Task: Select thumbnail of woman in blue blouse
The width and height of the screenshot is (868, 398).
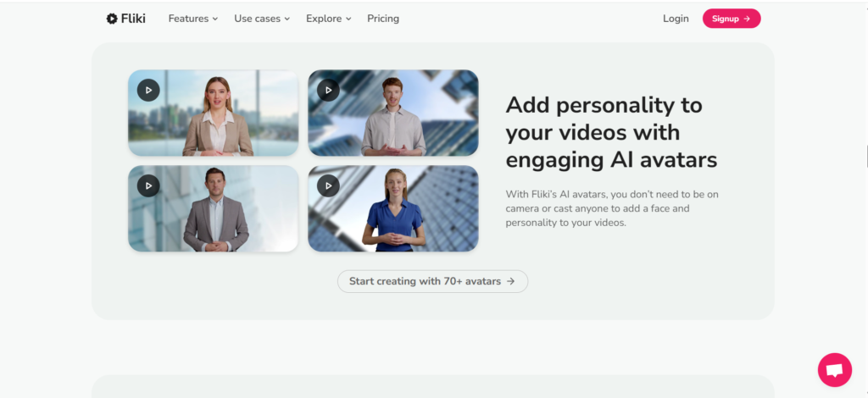Action: click(x=393, y=208)
